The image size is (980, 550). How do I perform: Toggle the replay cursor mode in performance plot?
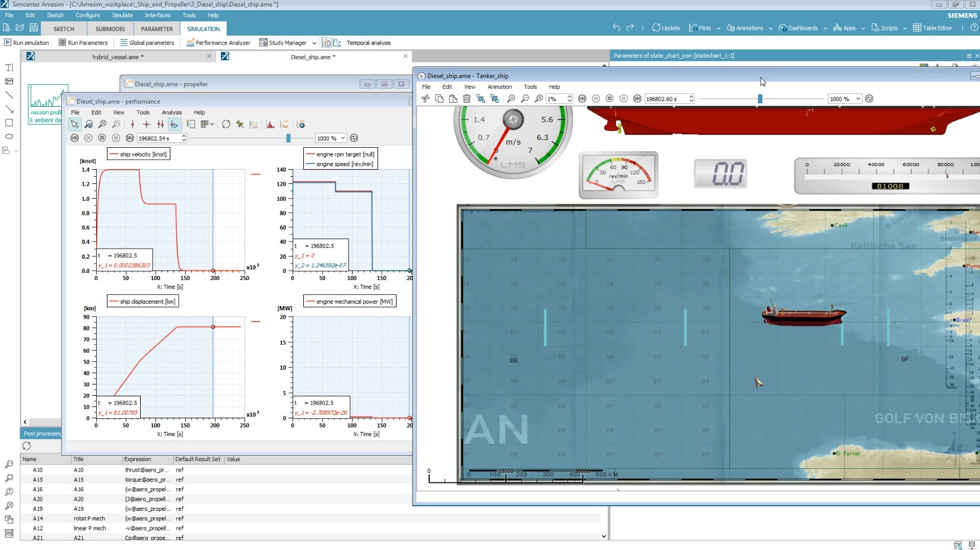175,124
